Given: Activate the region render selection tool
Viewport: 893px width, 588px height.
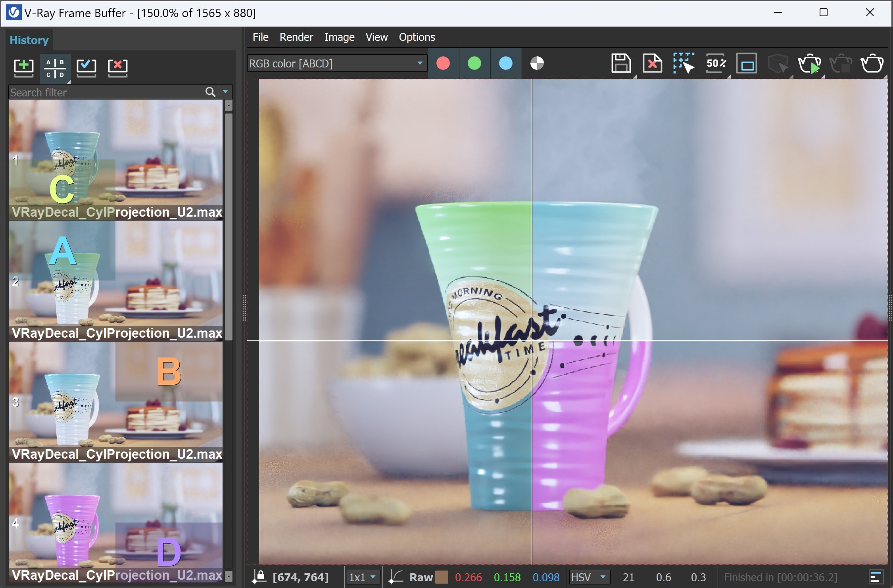Looking at the screenshot, I should point(683,63).
